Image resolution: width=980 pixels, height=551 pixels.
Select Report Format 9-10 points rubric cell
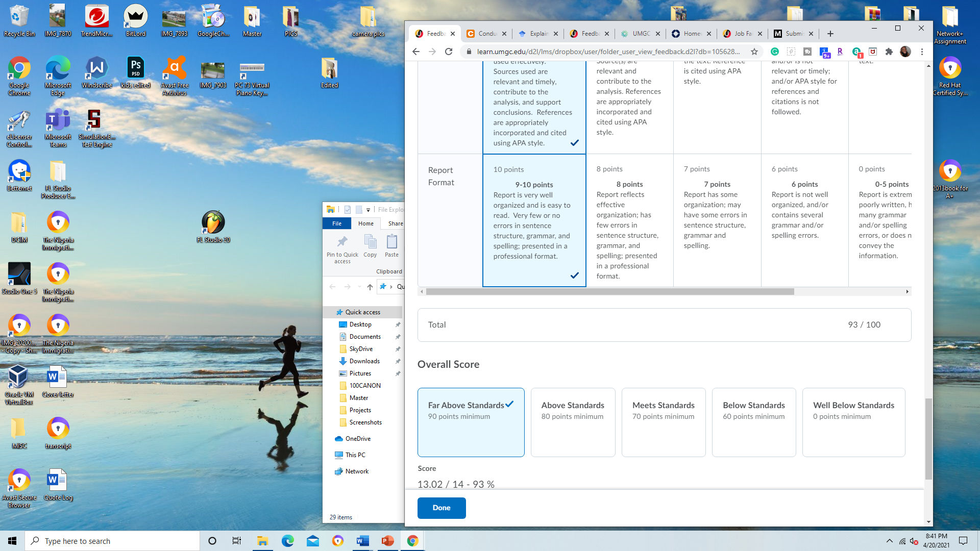tap(534, 220)
